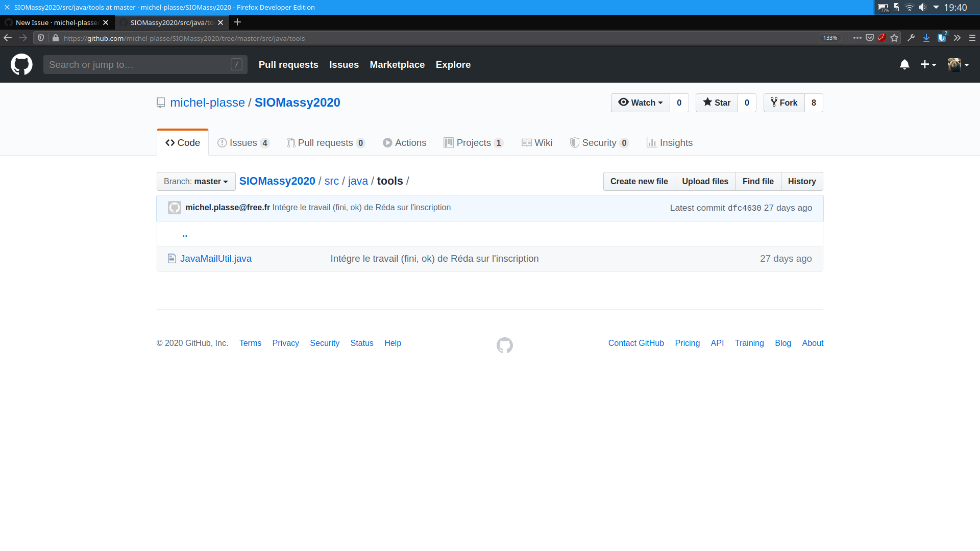Toggle the tracking protection shield
Viewport: 980px width, 551px height.
(40, 38)
